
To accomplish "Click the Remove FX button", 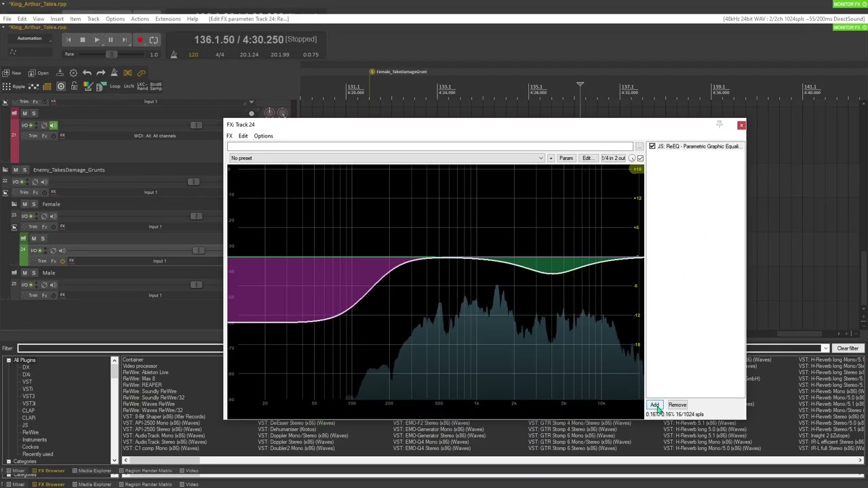I will (x=677, y=405).
